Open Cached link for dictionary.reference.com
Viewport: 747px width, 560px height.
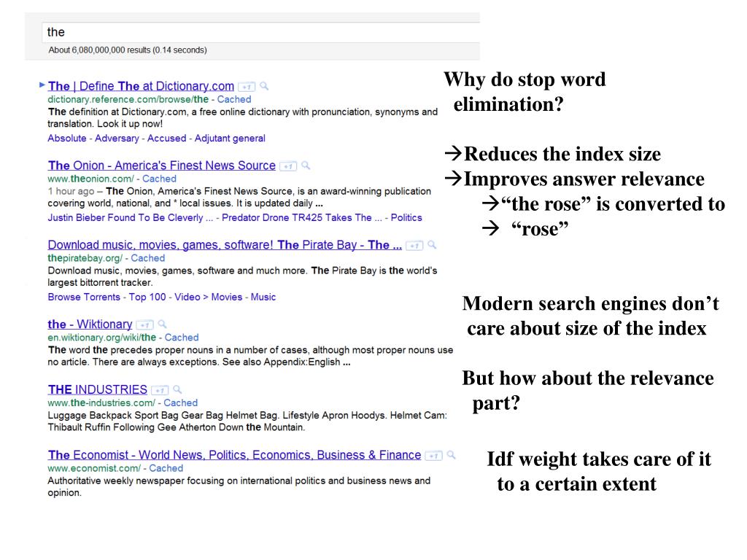[x=234, y=99]
